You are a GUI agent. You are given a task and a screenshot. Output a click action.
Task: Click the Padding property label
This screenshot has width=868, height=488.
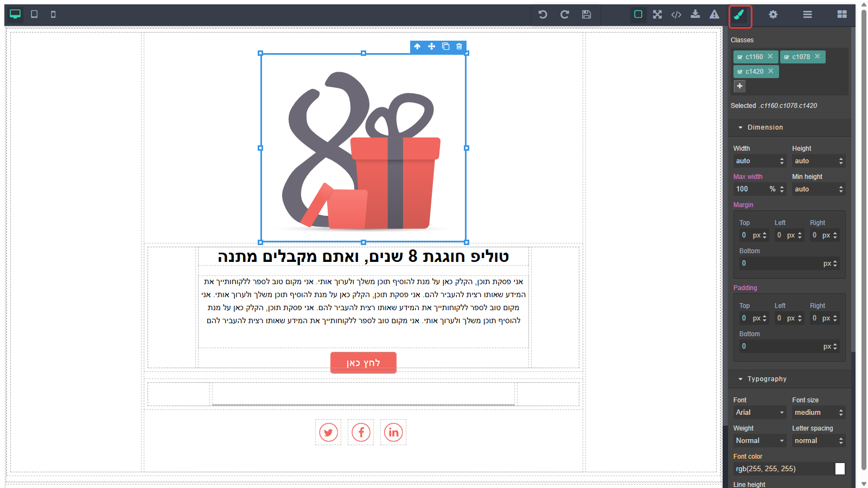pos(745,288)
